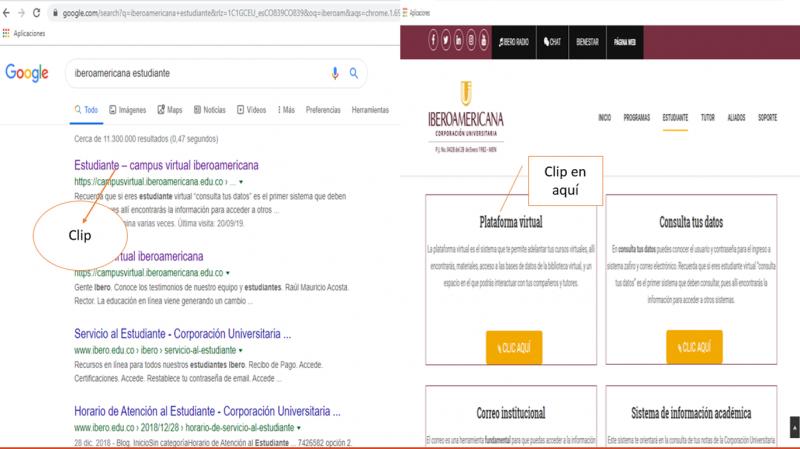Open Estudiante – campus virtual iberoamericana result
This screenshot has height=449, width=800.
(x=166, y=165)
